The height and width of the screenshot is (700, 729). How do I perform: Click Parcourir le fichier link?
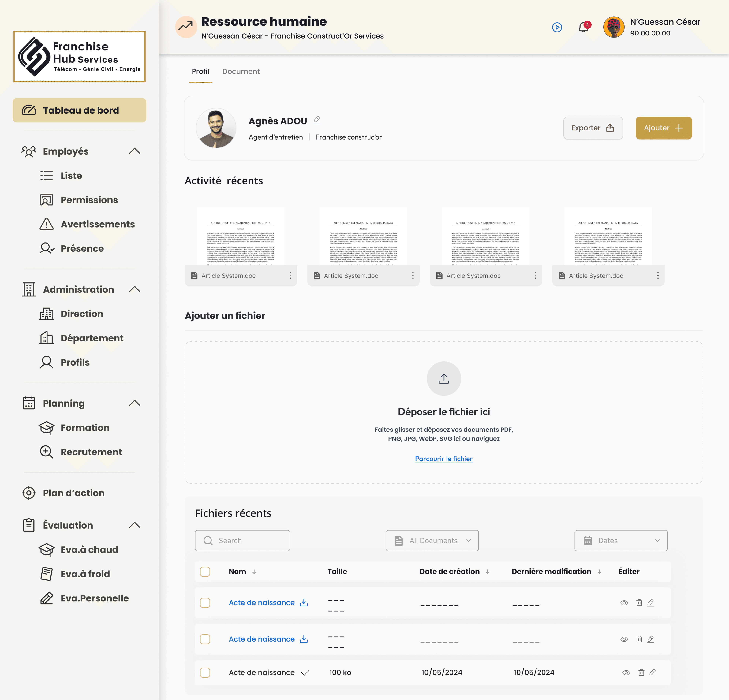click(x=444, y=459)
